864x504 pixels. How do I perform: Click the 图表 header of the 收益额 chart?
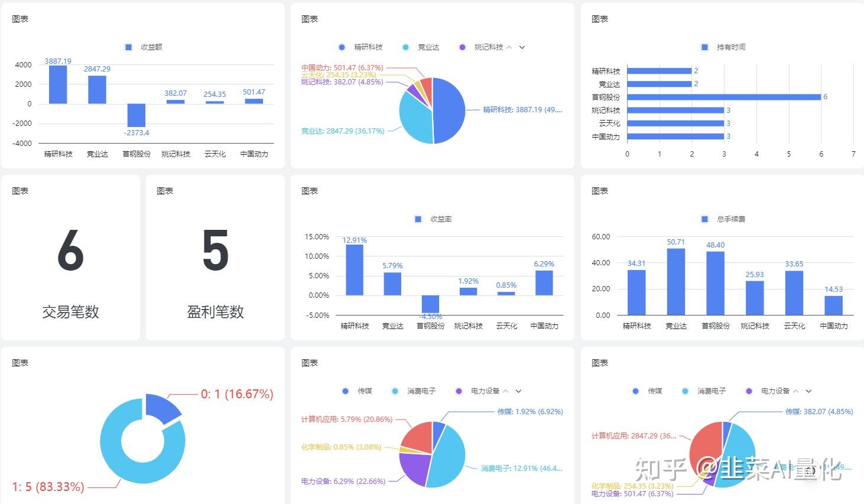pos(20,18)
